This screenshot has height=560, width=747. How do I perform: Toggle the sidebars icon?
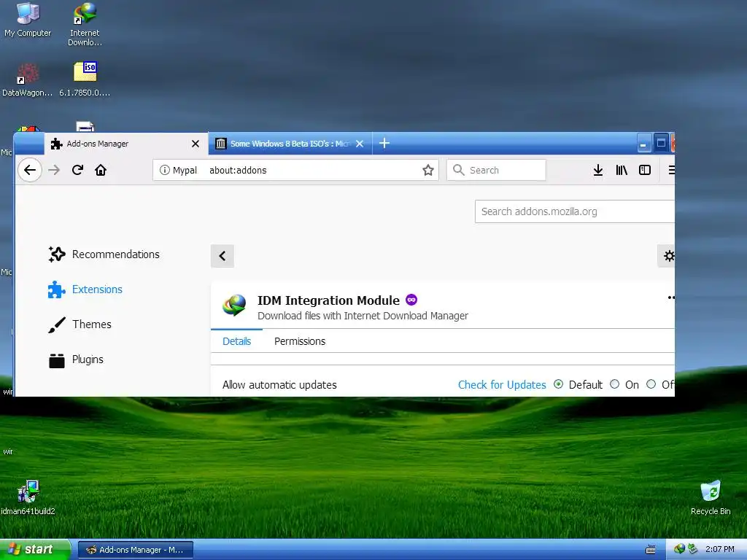[x=645, y=170]
